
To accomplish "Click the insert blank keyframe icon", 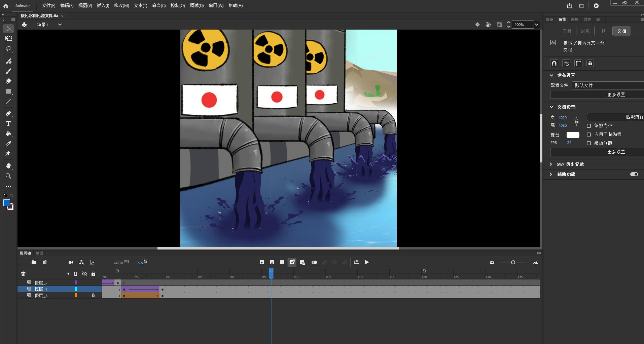I will pyautogui.click(x=272, y=262).
